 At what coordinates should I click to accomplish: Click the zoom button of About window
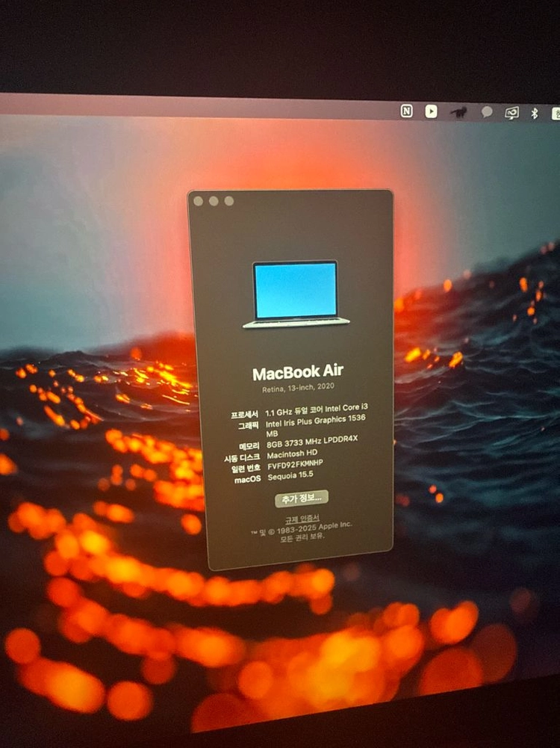[228, 201]
